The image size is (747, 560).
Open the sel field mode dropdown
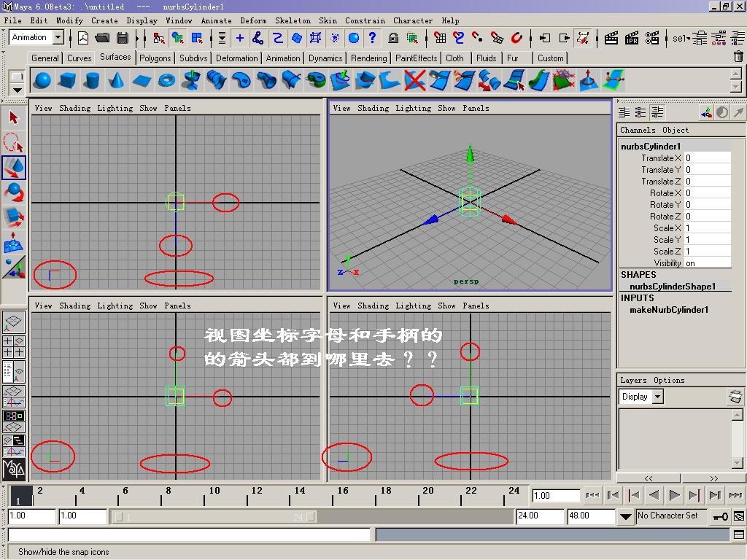pyautogui.click(x=681, y=38)
